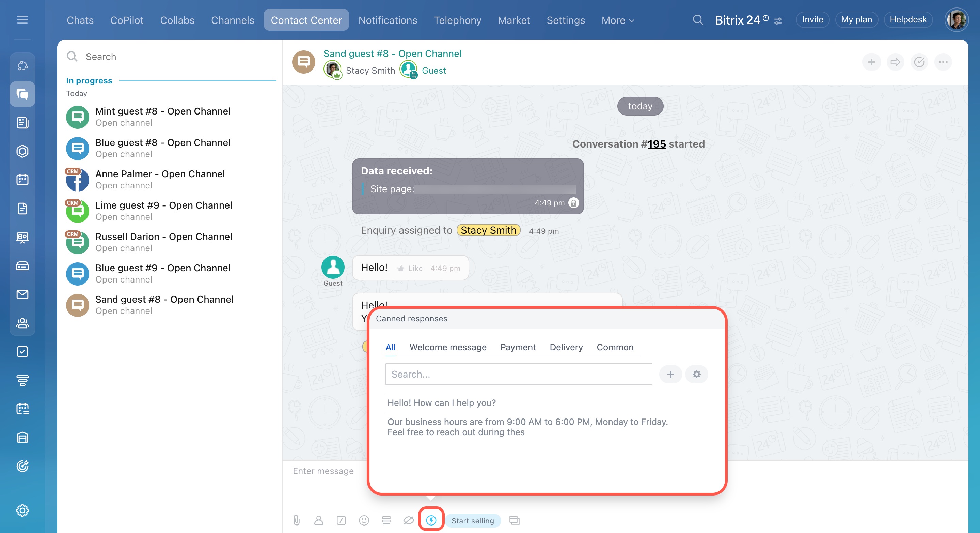Open the hamburger main menu
Viewport: 980px width, 533px height.
pos(22,20)
